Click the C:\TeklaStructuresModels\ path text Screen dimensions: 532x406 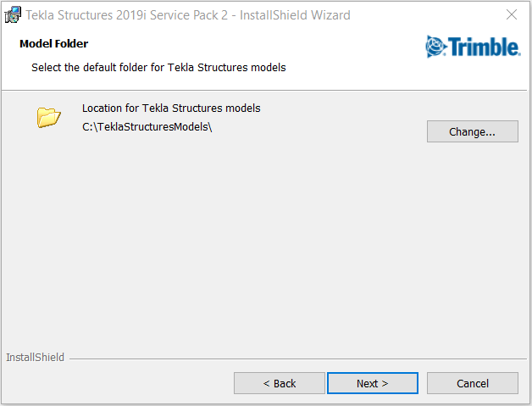[x=147, y=127]
